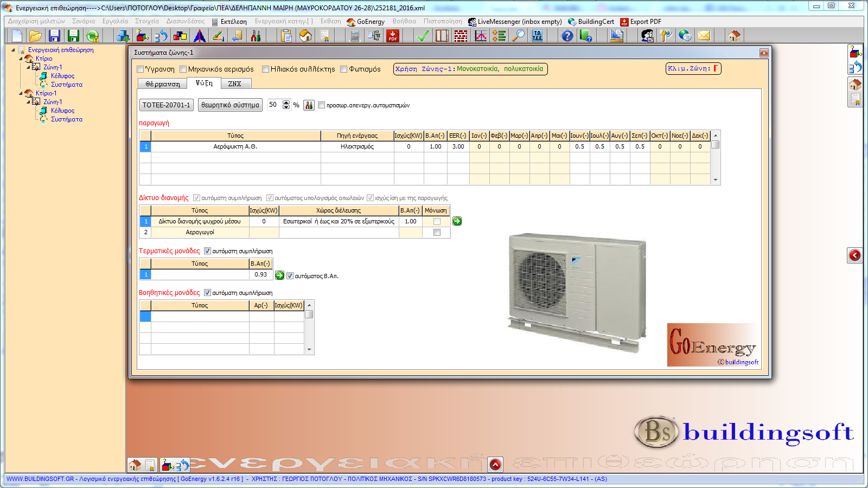Screen dimensions: 868x488
Task: Open the blue question mark help icon
Action: [567, 36]
